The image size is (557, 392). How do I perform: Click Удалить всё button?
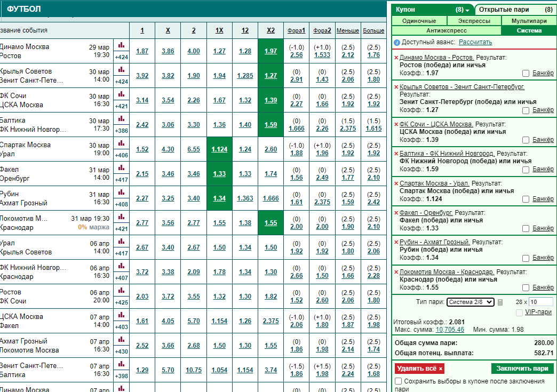[419, 369]
